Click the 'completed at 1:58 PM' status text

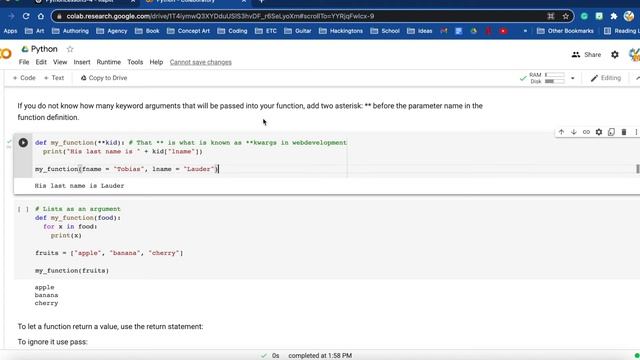(x=320, y=356)
